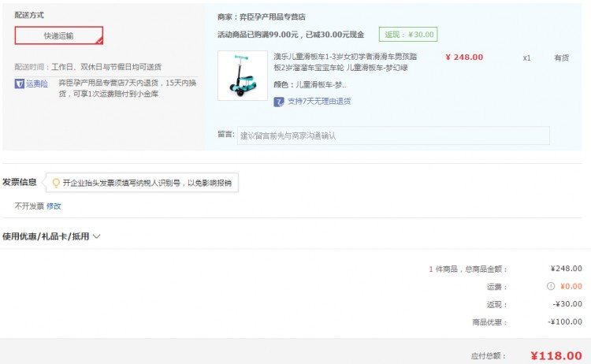This screenshot has width=591, height=364.
Task: Click the 返现：¥30.00 cashback tag
Action: (x=408, y=35)
